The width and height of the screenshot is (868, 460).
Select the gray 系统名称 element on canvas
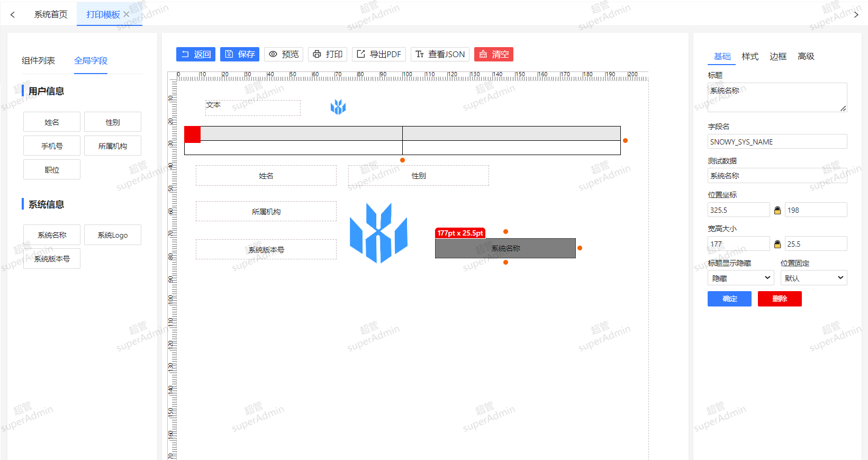coord(505,248)
